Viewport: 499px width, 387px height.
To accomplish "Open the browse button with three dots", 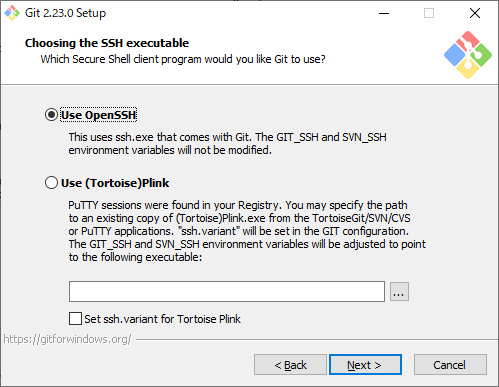I will (x=399, y=292).
